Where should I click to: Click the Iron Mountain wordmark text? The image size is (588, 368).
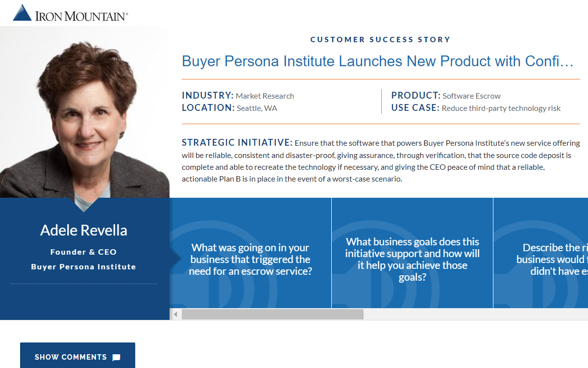point(81,16)
